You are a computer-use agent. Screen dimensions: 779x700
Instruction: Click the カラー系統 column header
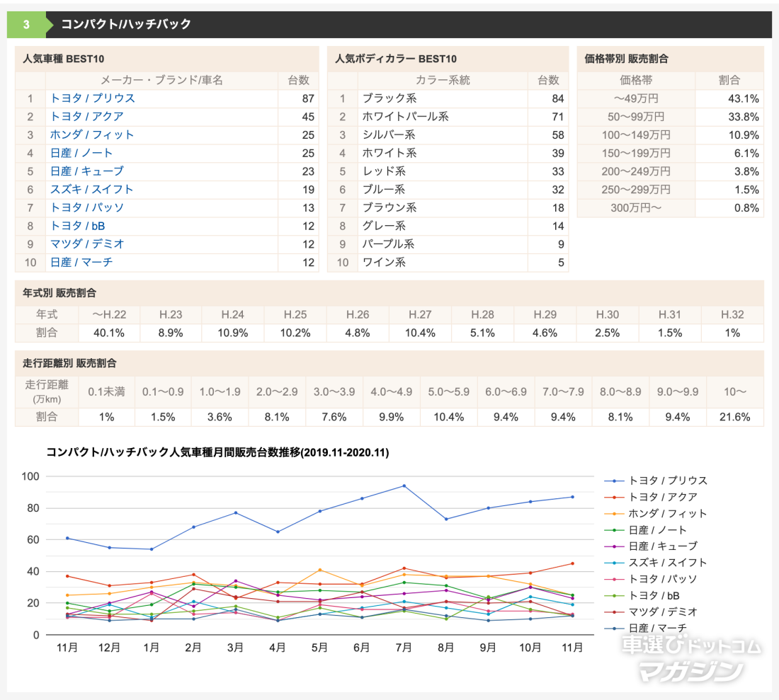(x=442, y=80)
